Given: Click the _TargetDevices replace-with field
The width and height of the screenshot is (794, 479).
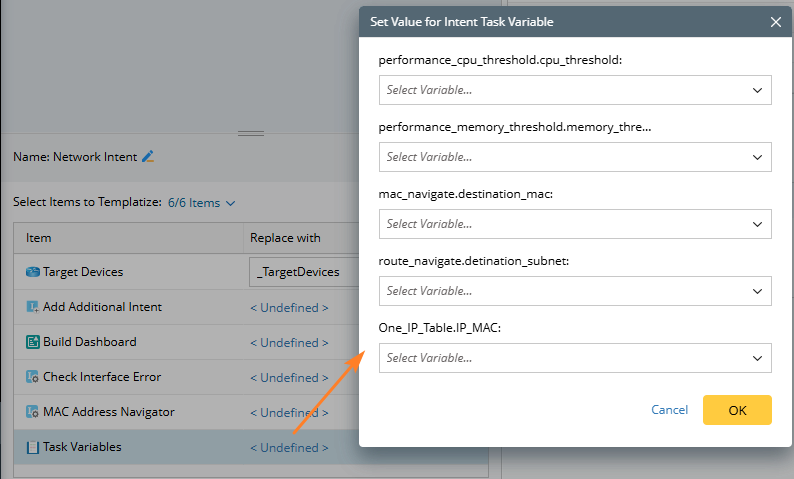Looking at the screenshot, I should (300, 272).
